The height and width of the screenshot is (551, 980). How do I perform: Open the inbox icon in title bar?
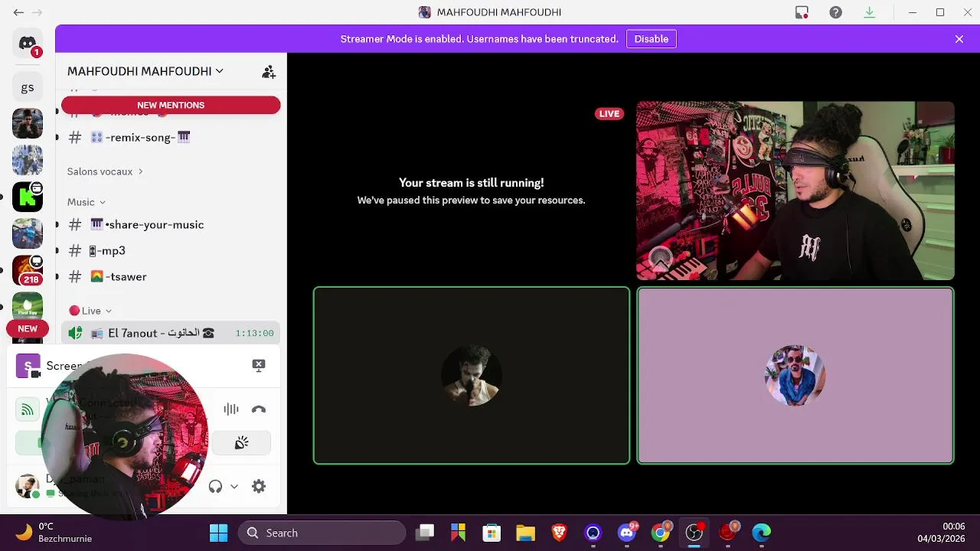pos(802,12)
